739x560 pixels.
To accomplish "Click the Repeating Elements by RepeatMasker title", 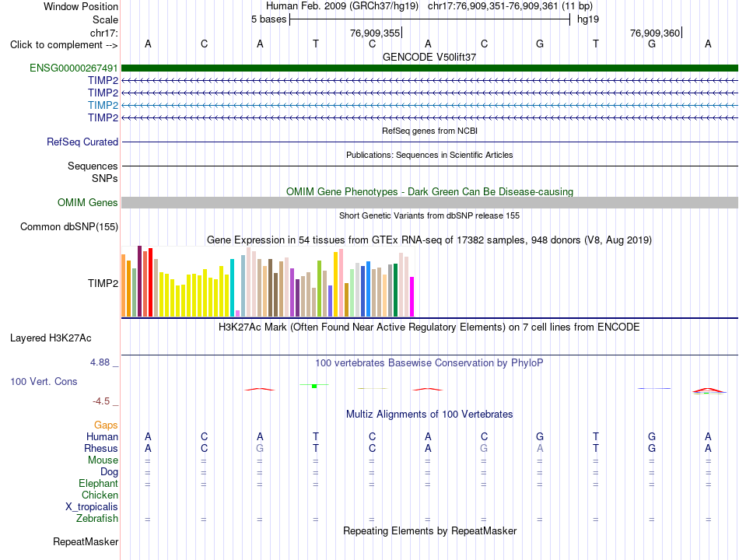I will [429, 530].
